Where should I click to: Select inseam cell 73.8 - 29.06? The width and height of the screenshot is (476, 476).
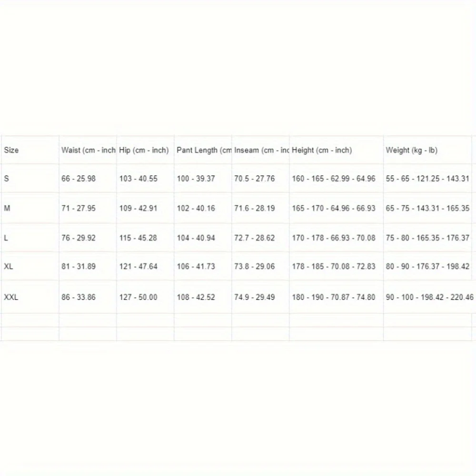coord(260,266)
